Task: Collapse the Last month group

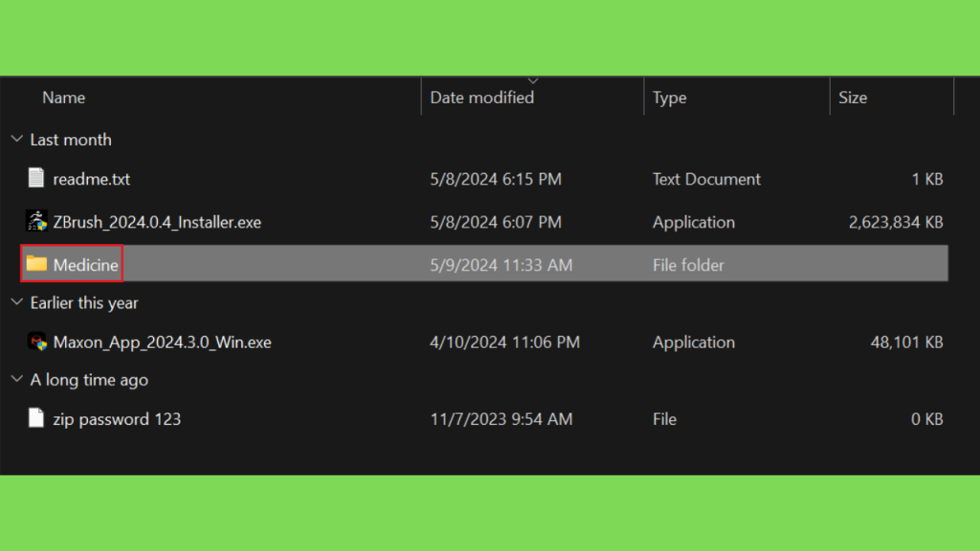Action: pyautogui.click(x=17, y=139)
